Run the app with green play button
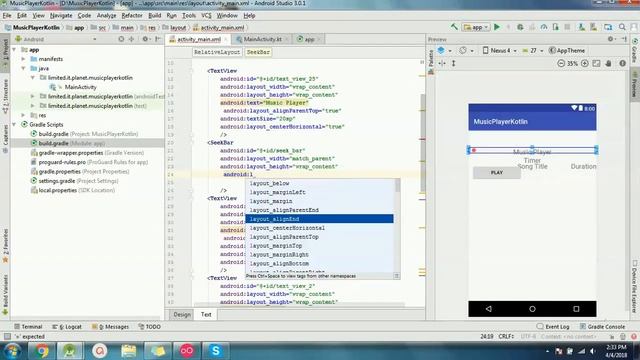This screenshot has width=640, height=360. pos(497,27)
